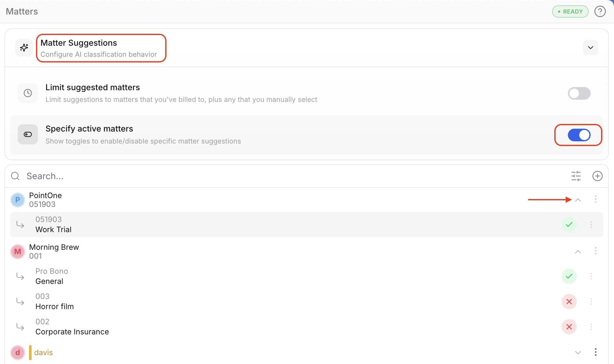
Task: Turn off Specify active matters switch
Action: [x=579, y=135]
